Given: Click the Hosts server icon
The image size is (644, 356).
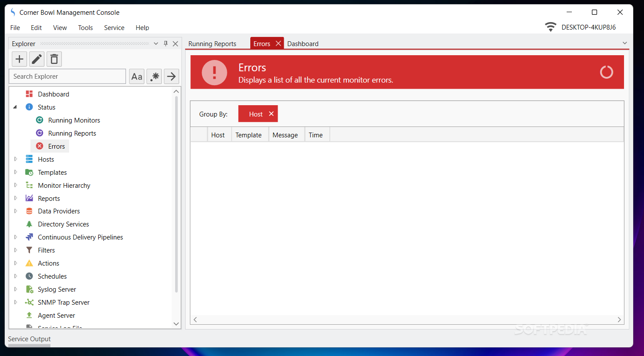Looking at the screenshot, I should tap(29, 159).
